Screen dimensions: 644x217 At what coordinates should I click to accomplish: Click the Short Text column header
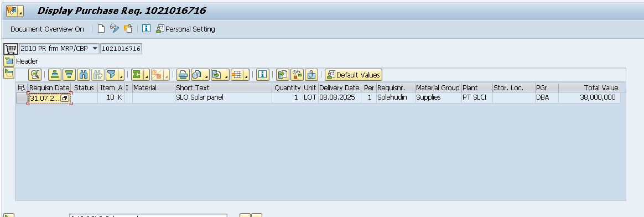(x=223, y=87)
